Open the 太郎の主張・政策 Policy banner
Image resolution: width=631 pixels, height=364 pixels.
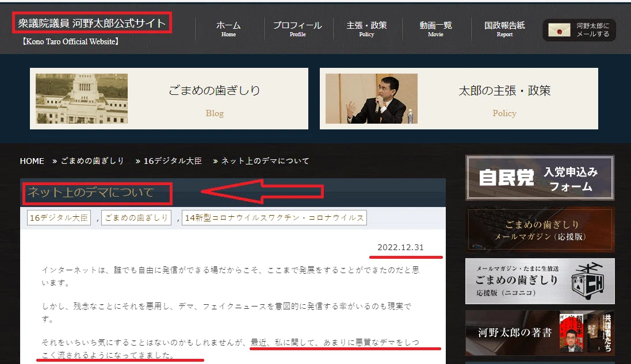point(459,98)
